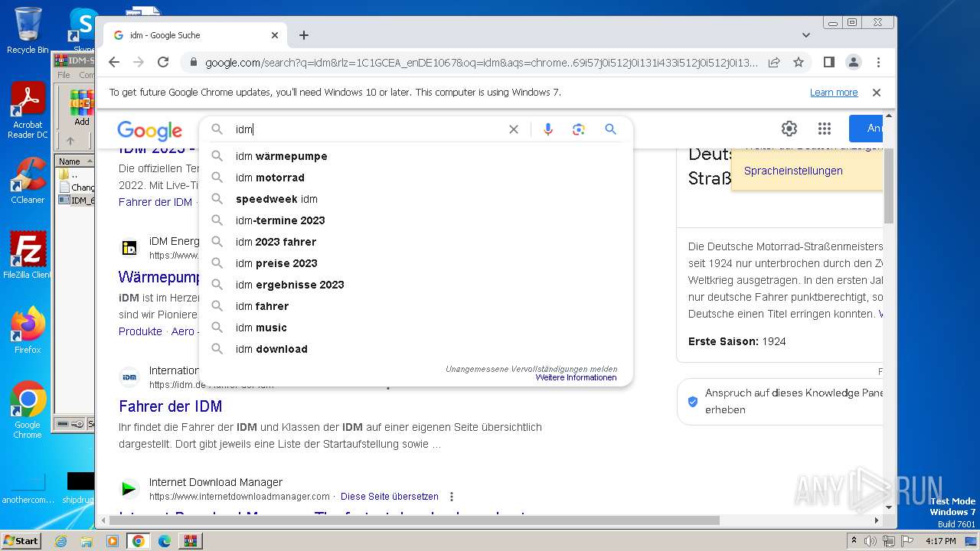
Task: Open 'Spracheinstellungen' link
Action: (793, 171)
